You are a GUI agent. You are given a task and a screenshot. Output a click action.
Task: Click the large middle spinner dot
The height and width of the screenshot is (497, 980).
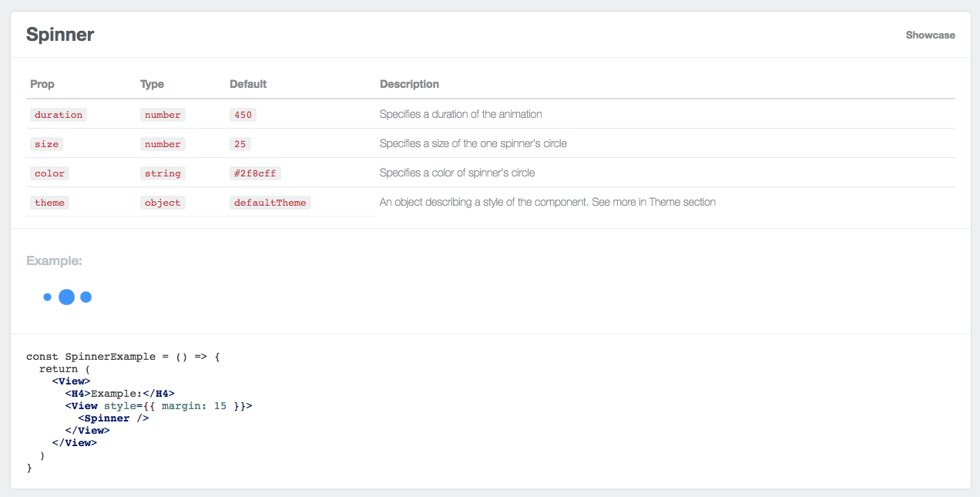pos(67,297)
